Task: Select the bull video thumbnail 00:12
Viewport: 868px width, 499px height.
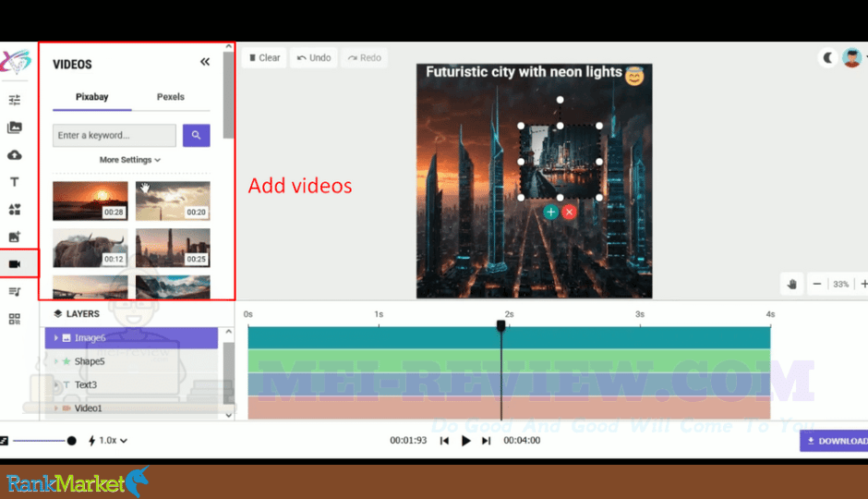Action: coord(90,248)
